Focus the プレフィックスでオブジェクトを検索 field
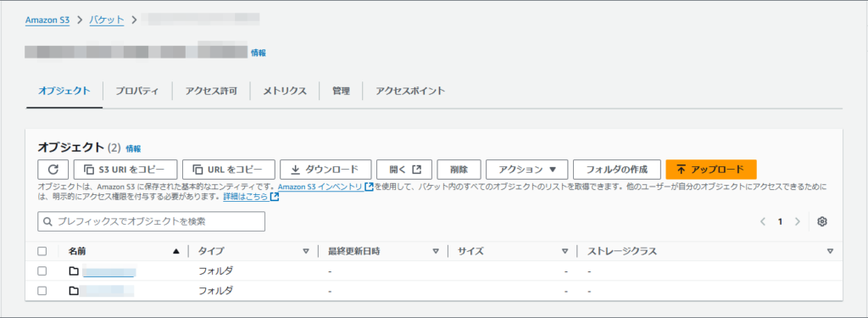868x318 pixels. (x=151, y=221)
